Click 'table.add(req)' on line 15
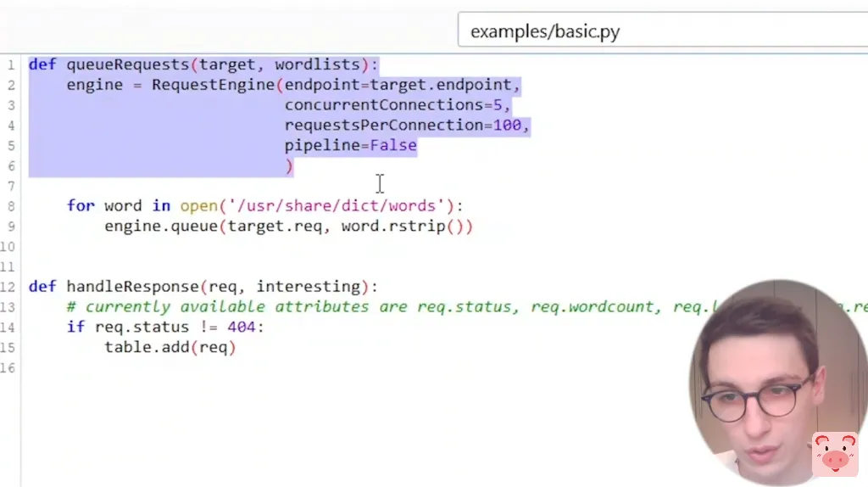The image size is (868, 487). click(170, 347)
